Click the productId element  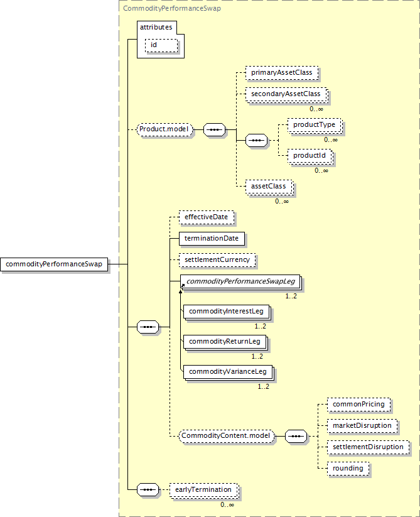(310, 156)
